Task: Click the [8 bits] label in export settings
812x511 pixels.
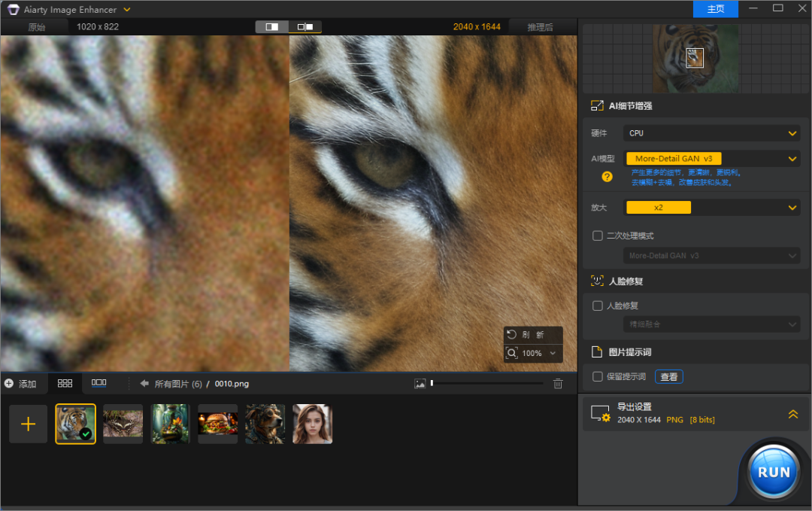Action: click(x=702, y=420)
